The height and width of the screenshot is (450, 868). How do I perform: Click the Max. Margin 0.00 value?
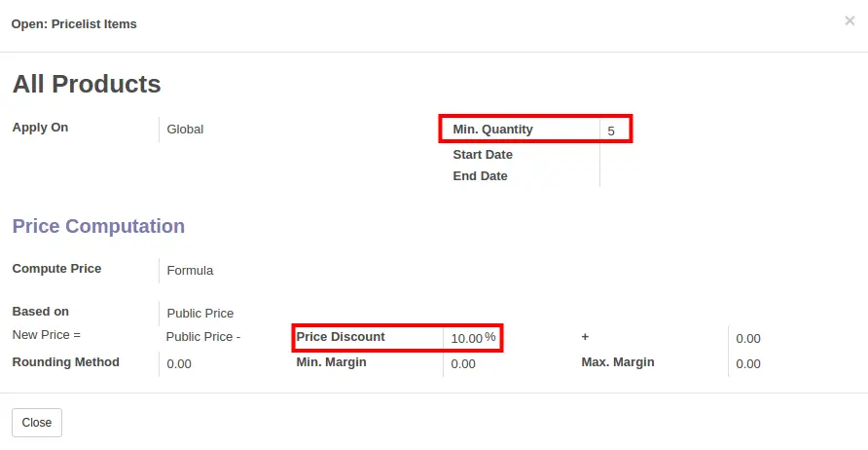[748, 364]
